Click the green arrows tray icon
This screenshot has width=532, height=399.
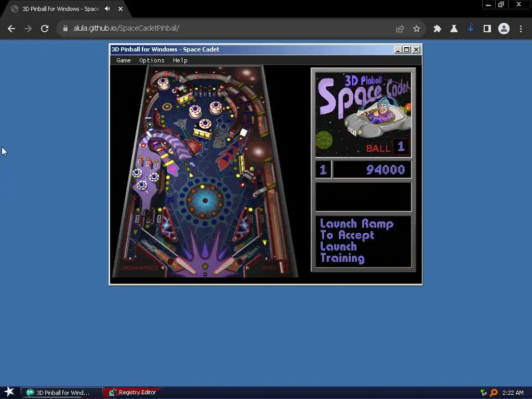[484, 393]
